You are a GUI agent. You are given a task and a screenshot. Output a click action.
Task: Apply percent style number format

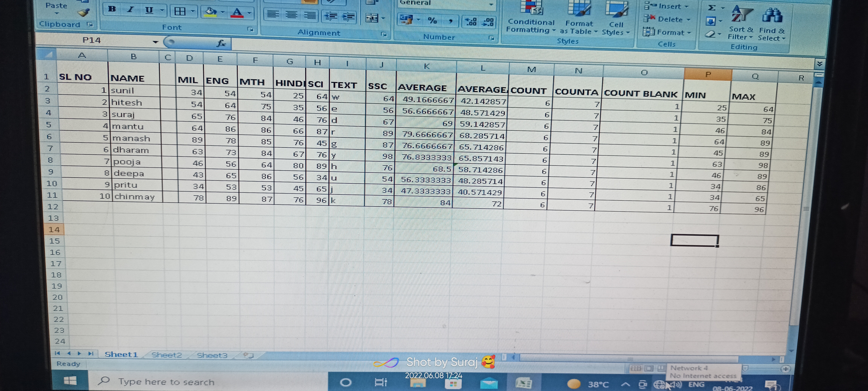[x=432, y=20]
